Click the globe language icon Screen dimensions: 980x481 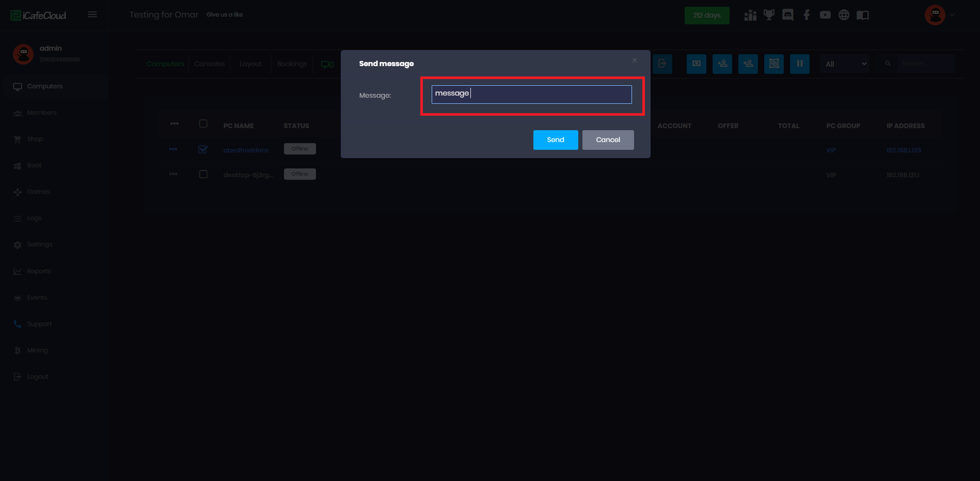pyautogui.click(x=844, y=15)
